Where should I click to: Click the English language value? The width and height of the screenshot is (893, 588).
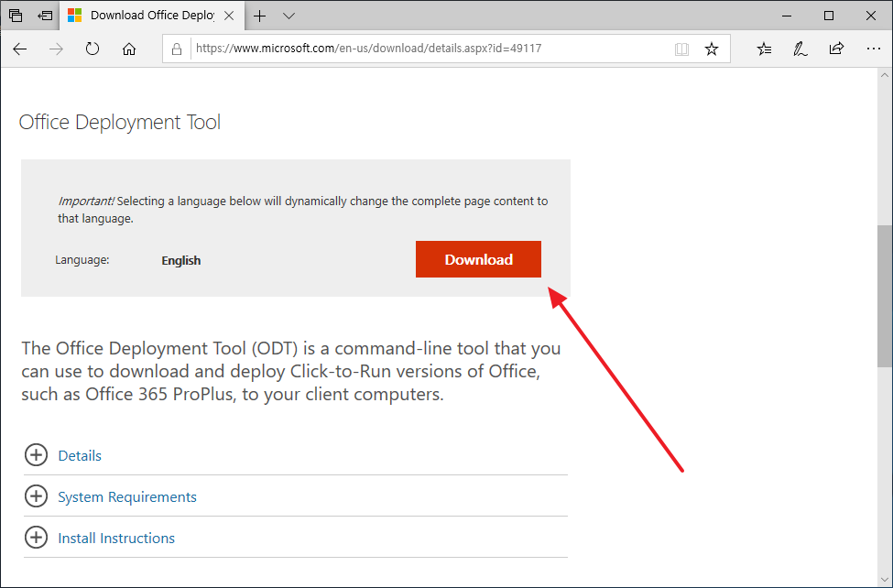(x=181, y=260)
